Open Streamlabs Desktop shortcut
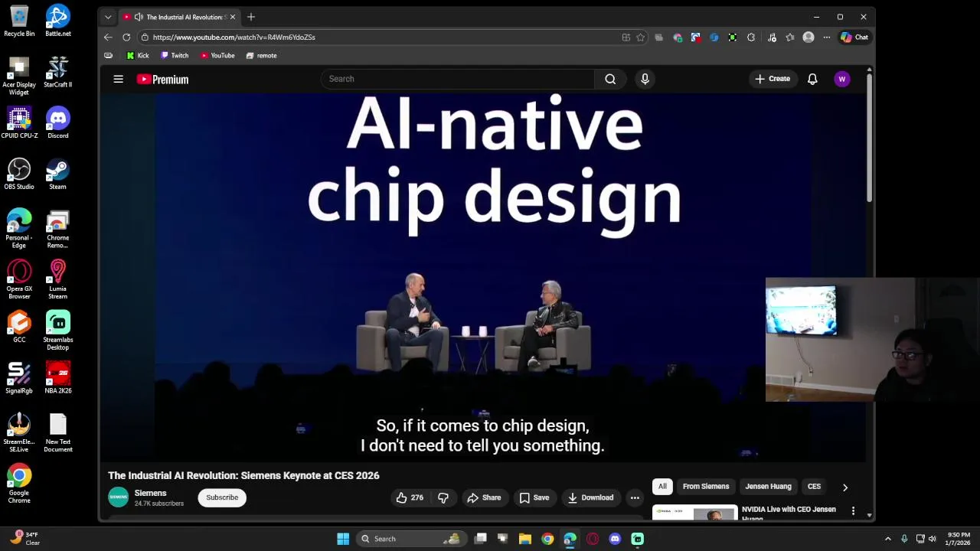 point(57,331)
